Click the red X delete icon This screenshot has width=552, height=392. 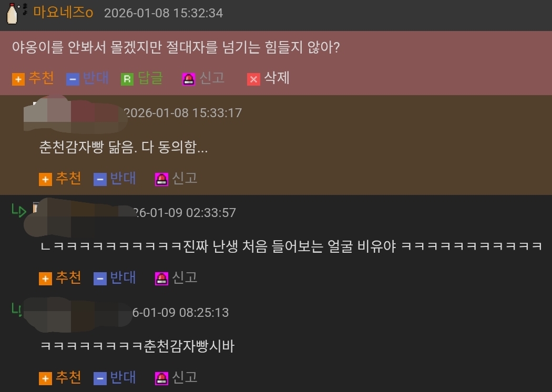(x=253, y=79)
